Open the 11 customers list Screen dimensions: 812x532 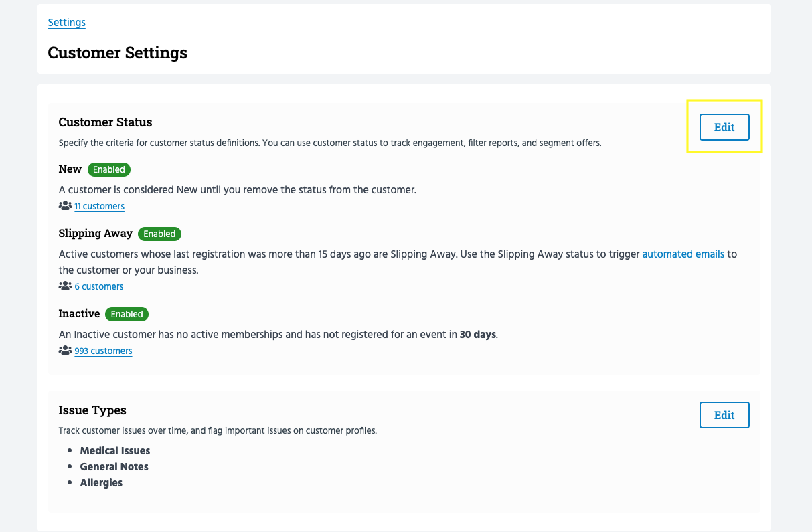[x=99, y=207]
